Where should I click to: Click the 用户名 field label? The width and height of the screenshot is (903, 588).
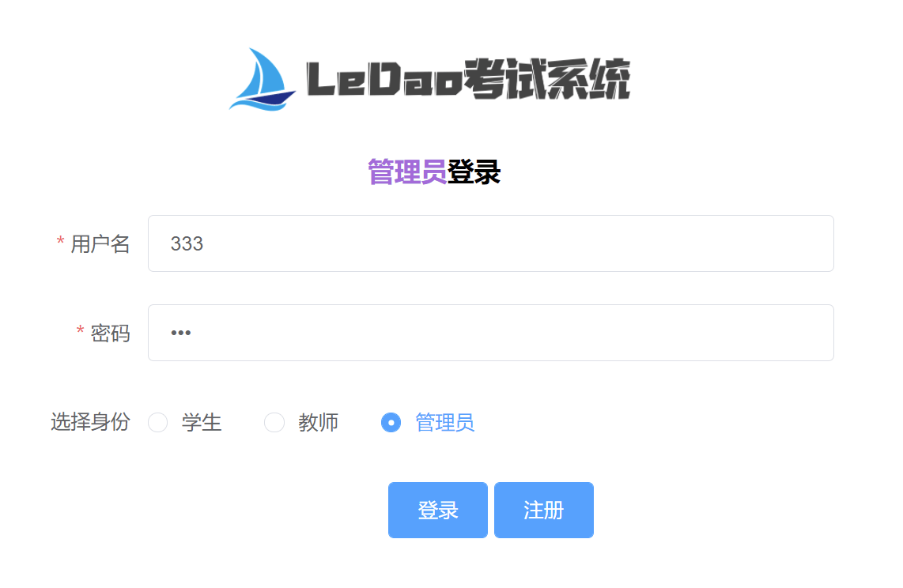[100, 244]
